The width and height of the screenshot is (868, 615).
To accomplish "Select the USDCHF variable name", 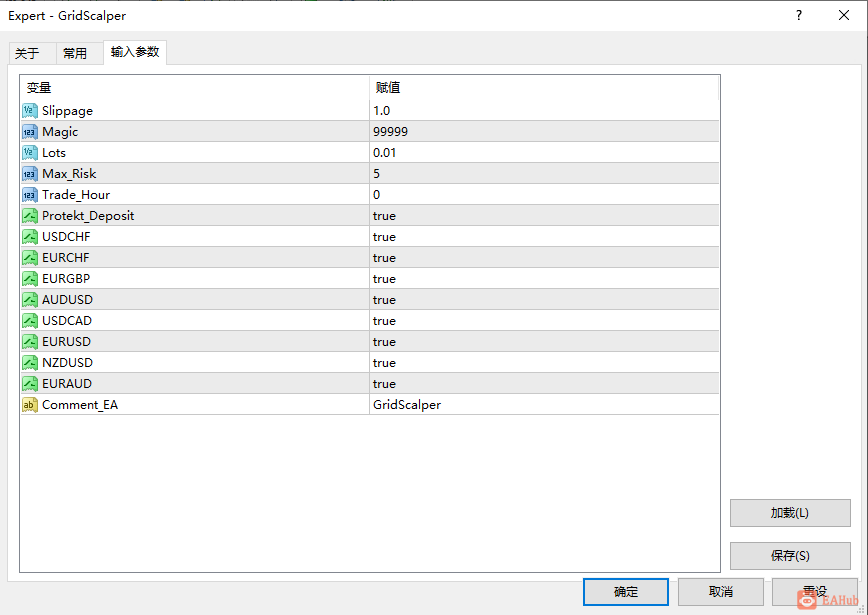I will pyautogui.click(x=66, y=237).
